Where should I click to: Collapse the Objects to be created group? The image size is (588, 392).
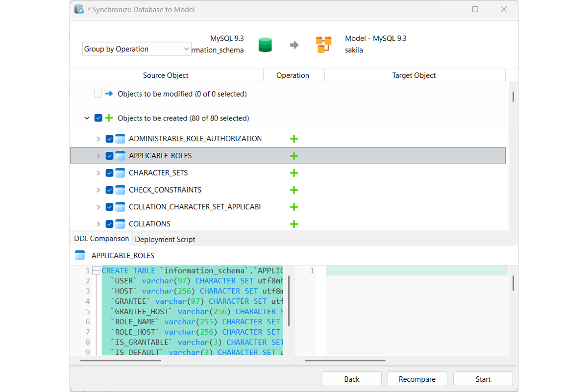87,118
